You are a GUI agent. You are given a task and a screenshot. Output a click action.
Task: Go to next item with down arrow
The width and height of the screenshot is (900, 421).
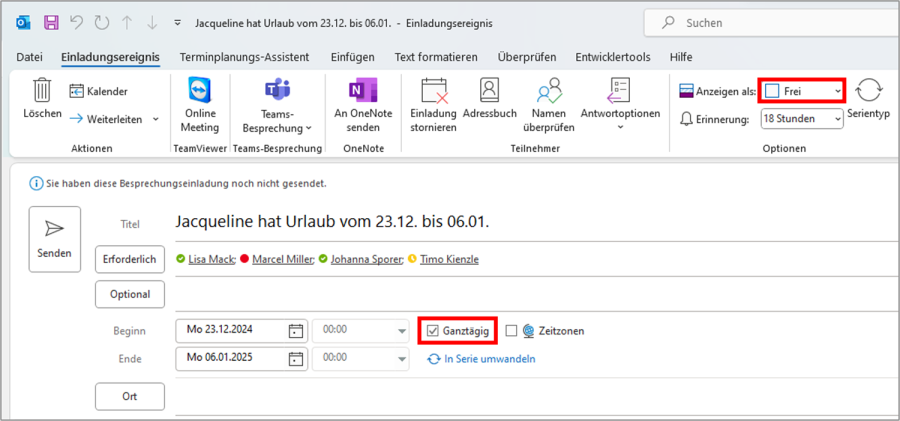(x=152, y=23)
